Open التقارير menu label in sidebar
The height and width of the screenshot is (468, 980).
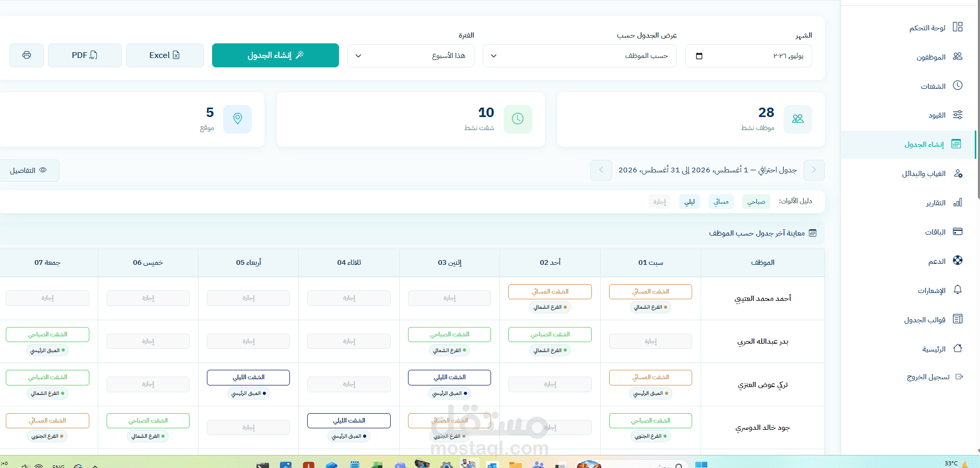tap(936, 203)
